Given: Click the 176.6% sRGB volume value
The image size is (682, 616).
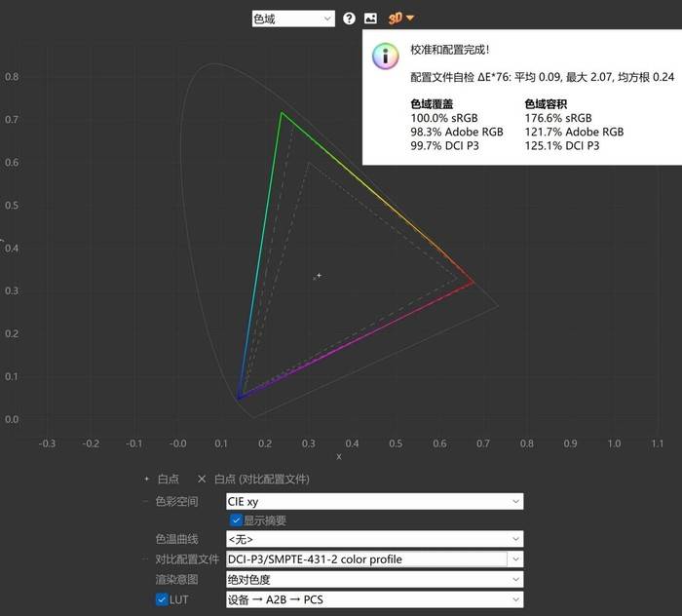Looking at the screenshot, I should [x=558, y=118].
